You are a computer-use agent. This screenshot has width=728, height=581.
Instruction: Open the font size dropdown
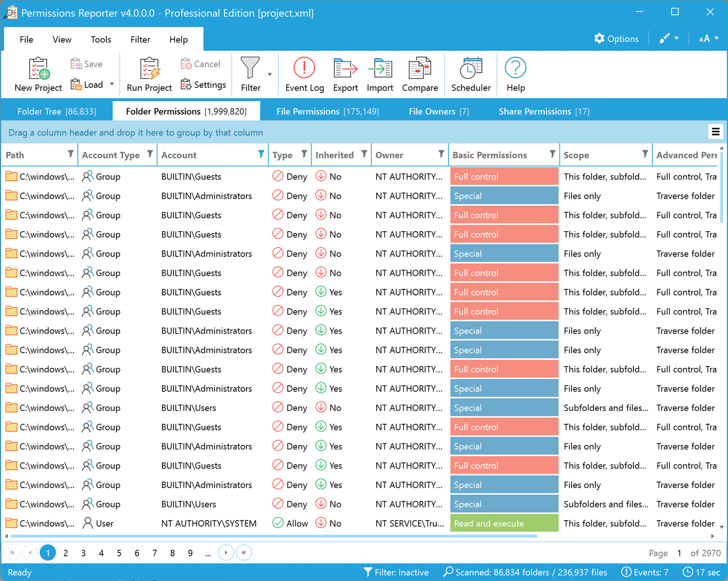click(x=708, y=38)
